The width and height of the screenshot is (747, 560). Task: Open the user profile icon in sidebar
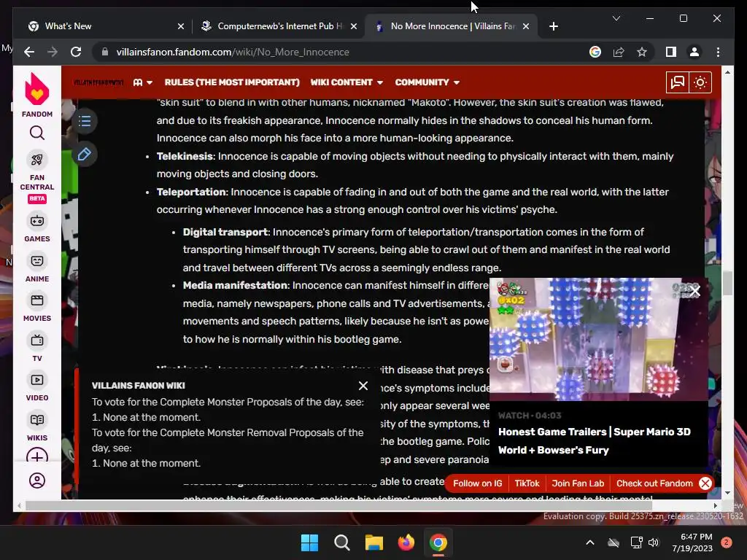tap(37, 481)
